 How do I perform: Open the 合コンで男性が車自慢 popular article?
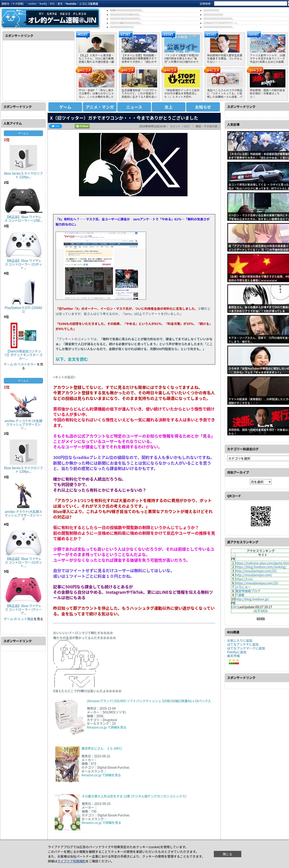click(x=258, y=176)
